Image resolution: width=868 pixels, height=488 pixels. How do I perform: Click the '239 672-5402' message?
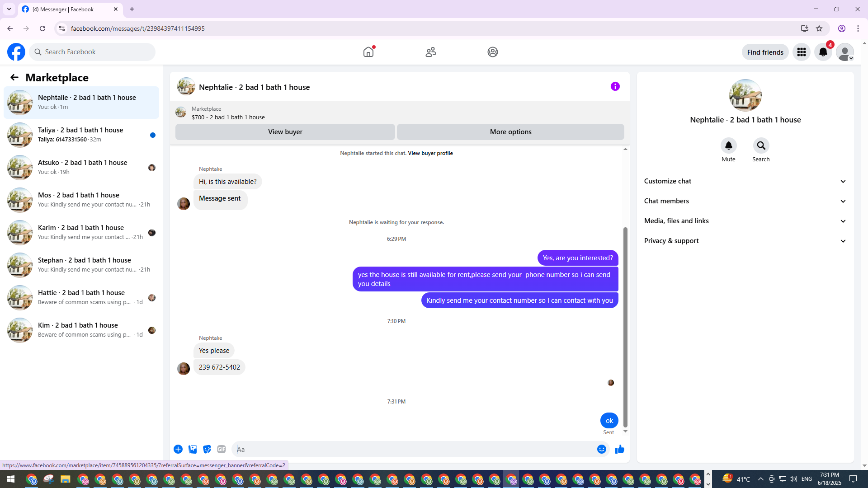tap(219, 367)
